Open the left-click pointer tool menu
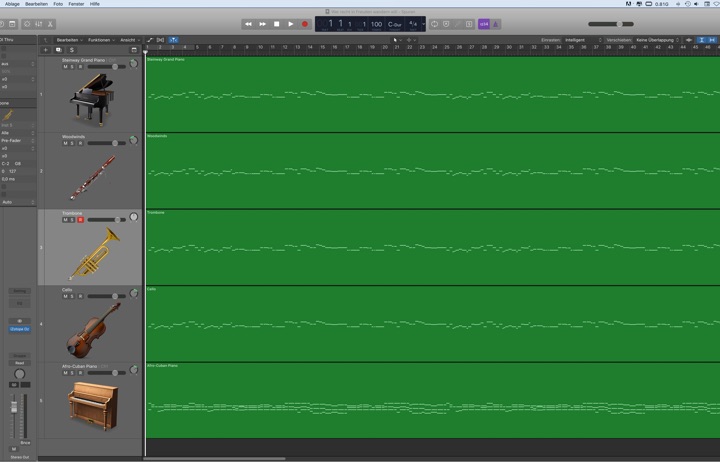The image size is (720, 462). [397, 40]
